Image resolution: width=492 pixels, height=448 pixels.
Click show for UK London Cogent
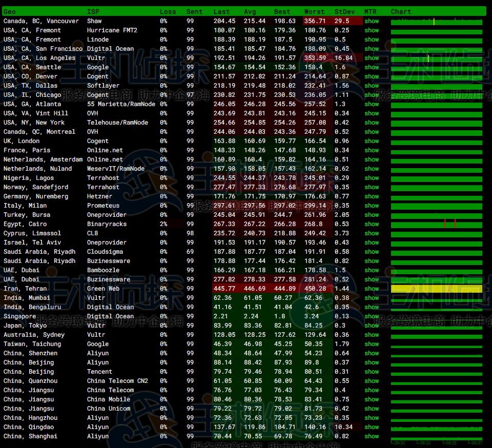(x=372, y=141)
